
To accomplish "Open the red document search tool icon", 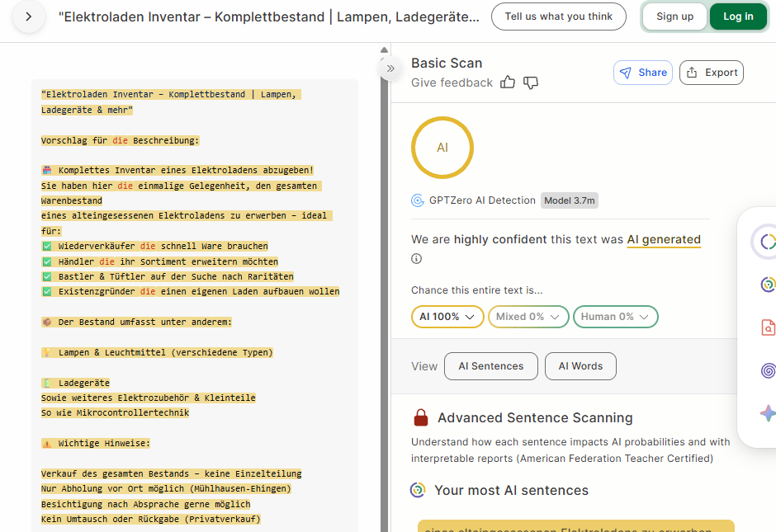I will 768,327.
